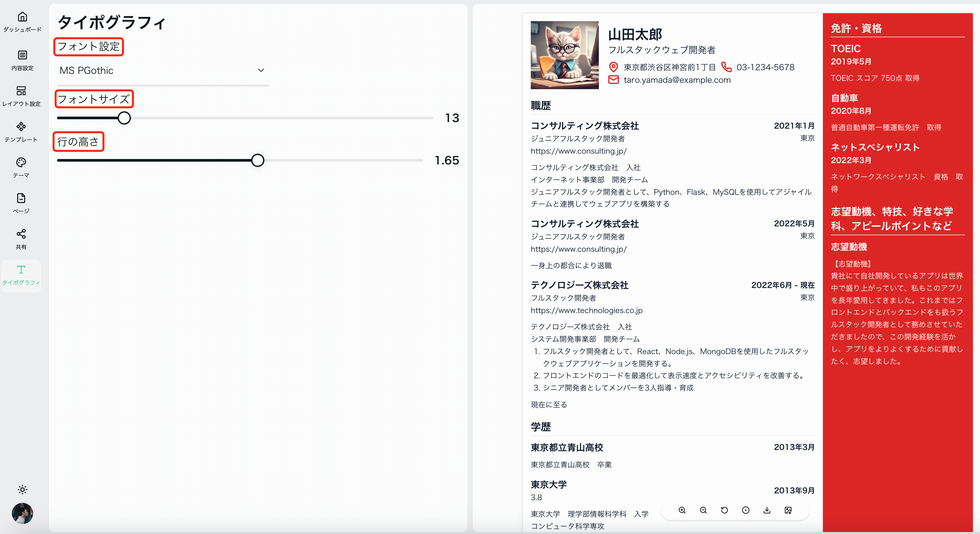Click the 免許・資格 heading in red sidebar
This screenshot has height=534, width=980.
pyautogui.click(x=856, y=28)
